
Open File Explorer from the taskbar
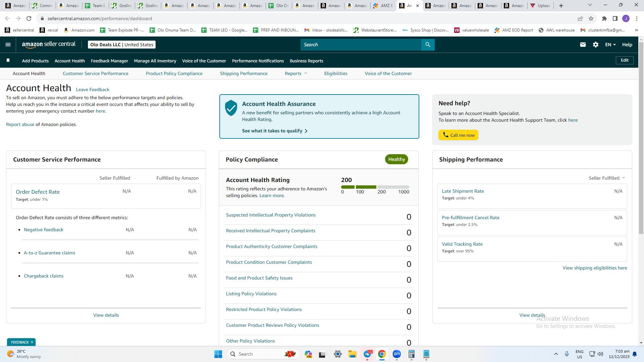(352, 354)
